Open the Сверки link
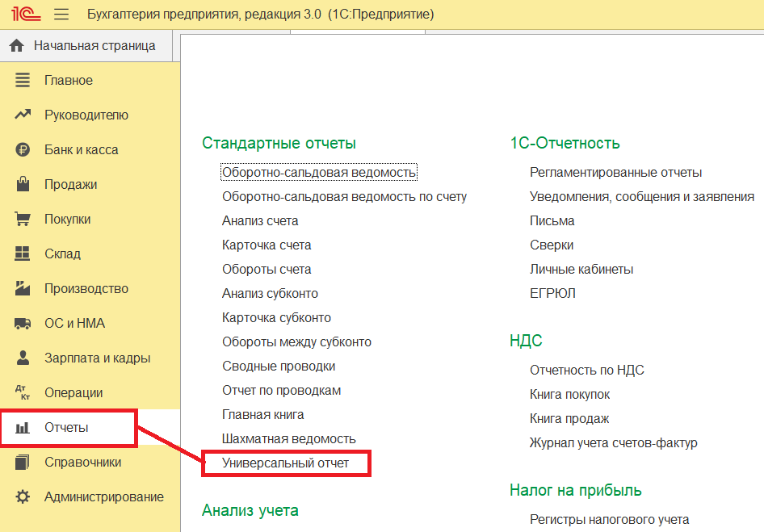 click(551, 245)
